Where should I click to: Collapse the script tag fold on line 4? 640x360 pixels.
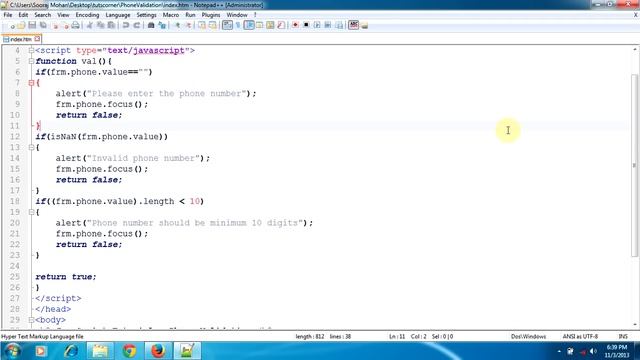[31, 51]
